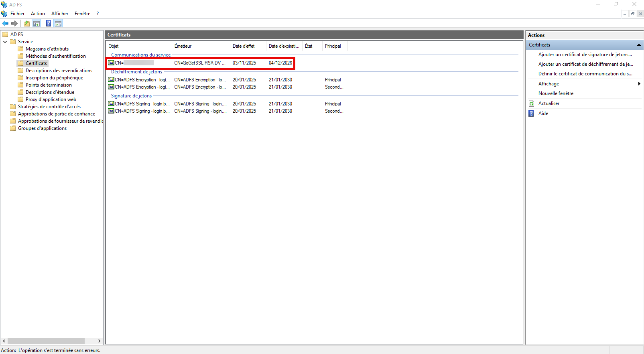Expand the Affichage submenu arrow
This screenshot has width=644, height=354.
coord(639,84)
